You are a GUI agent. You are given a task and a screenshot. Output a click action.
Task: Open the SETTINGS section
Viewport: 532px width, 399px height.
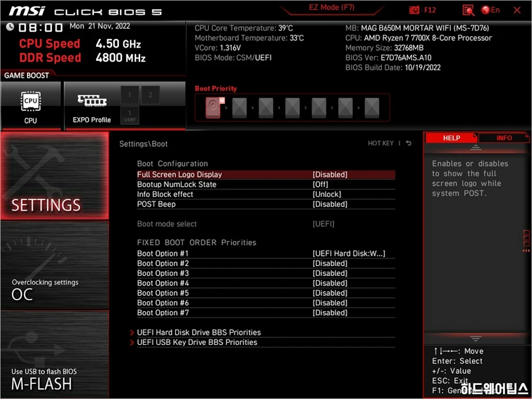click(55, 176)
